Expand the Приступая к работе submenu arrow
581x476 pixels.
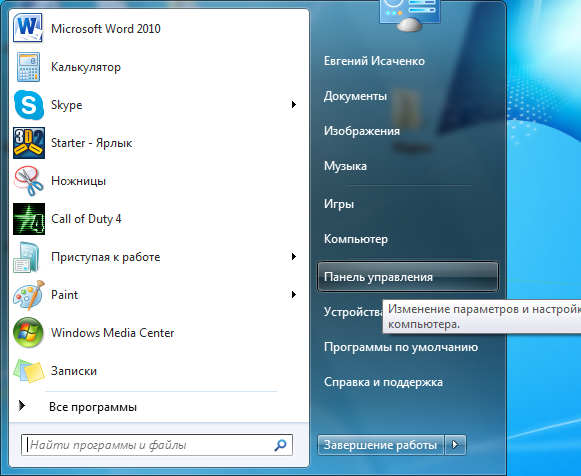click(x=294, y=257)
